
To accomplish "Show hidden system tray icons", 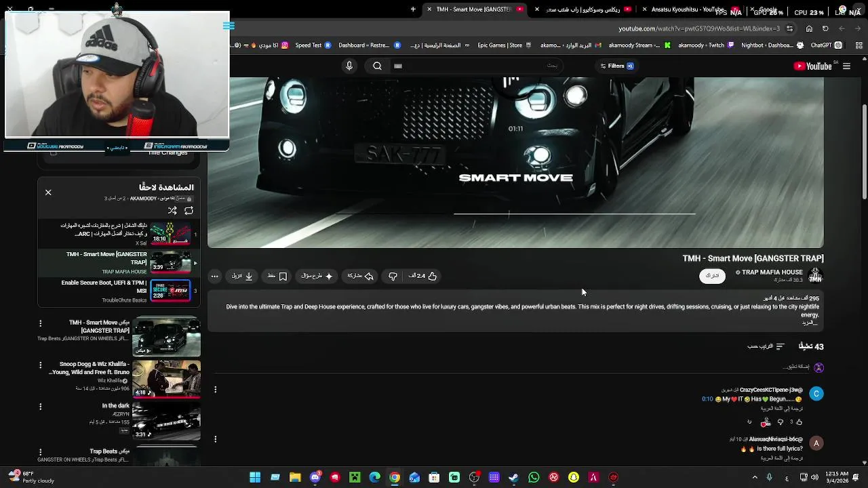I will pos(755,477).
